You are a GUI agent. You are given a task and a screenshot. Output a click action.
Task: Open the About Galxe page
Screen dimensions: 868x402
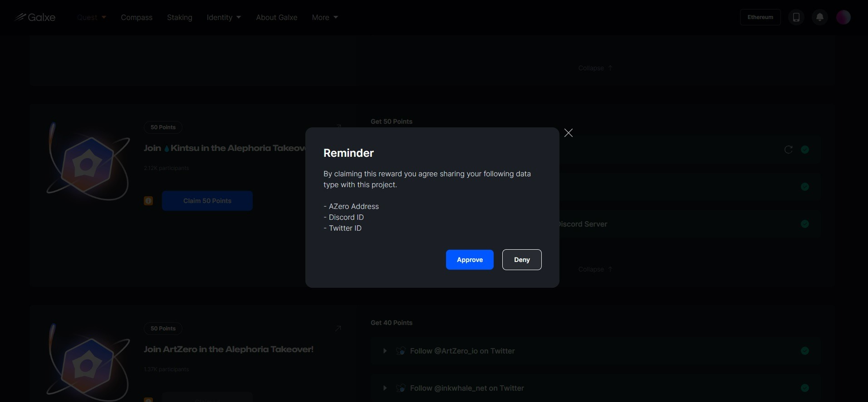click(x=277, y=17)
